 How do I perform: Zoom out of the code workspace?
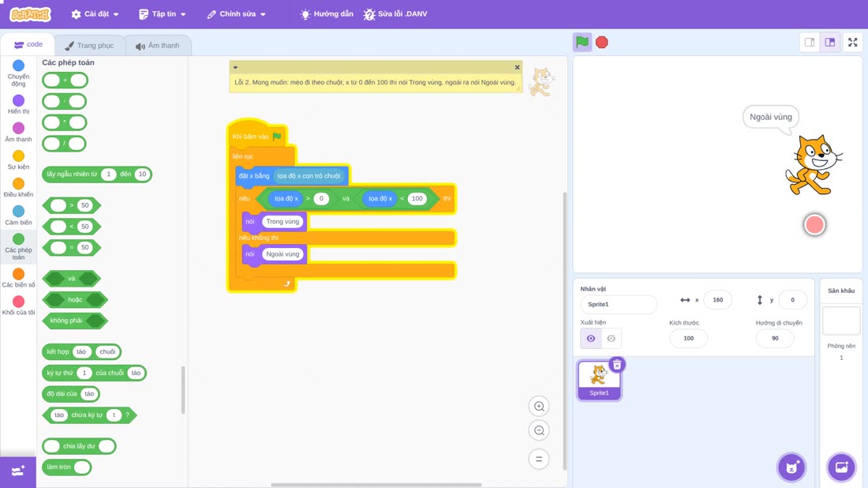539,430
